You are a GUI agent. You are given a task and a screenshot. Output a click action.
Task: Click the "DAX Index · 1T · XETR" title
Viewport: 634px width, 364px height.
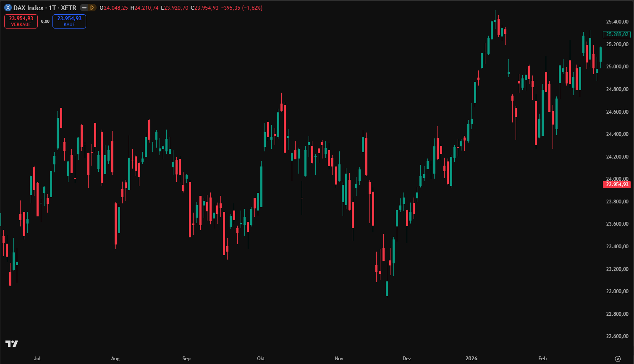(45, 8)
